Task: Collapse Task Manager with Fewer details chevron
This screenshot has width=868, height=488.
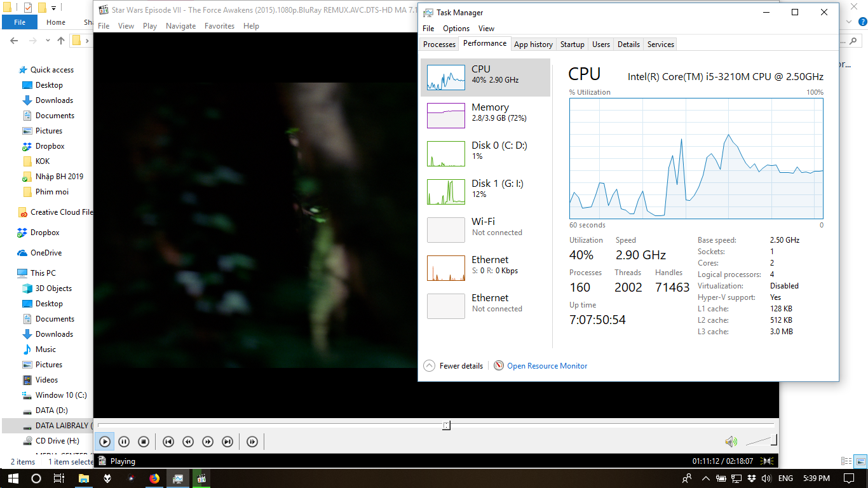Action: click(429, 366)
